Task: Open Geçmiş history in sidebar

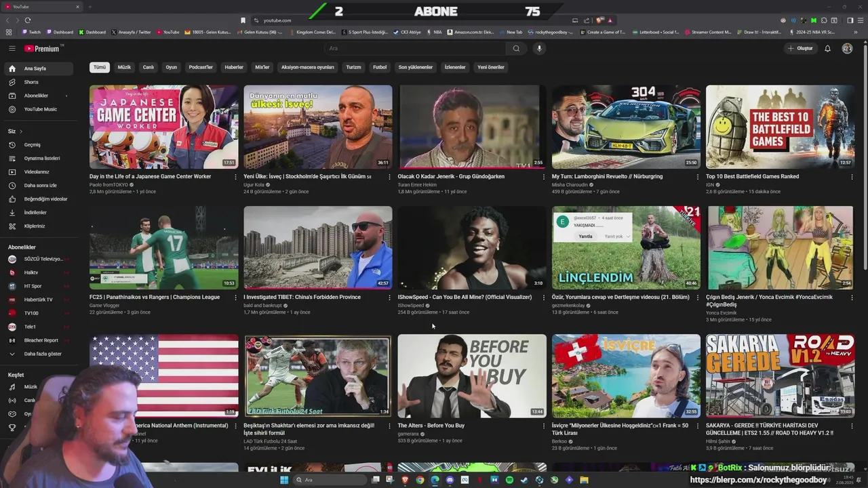Action: point(39,144)
